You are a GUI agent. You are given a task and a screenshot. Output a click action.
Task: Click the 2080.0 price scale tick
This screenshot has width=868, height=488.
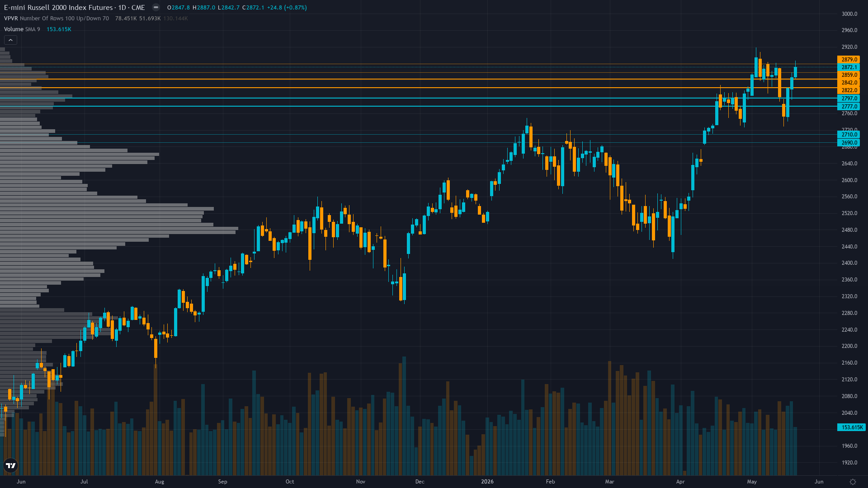(x=849, y=396)
